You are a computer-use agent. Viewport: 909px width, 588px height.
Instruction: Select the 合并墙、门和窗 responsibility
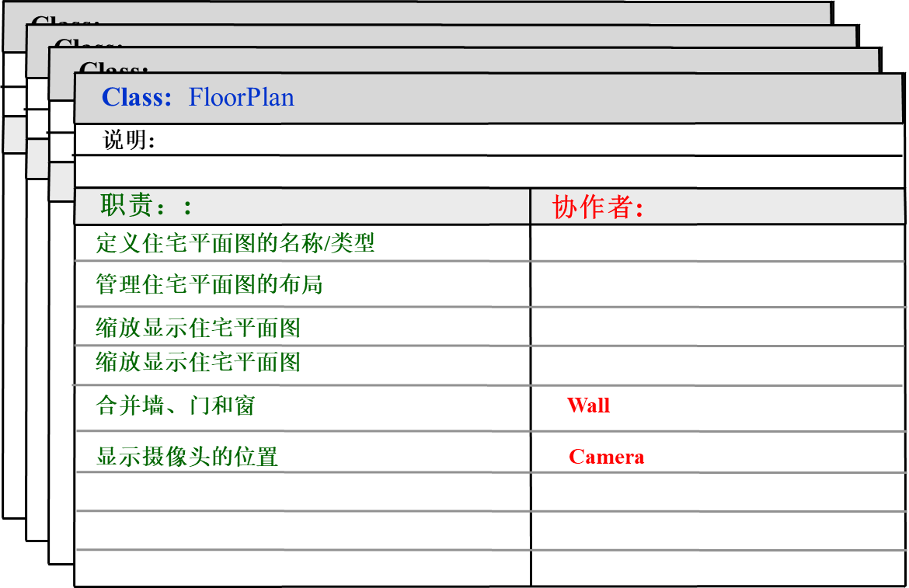(x=176, y=405)
